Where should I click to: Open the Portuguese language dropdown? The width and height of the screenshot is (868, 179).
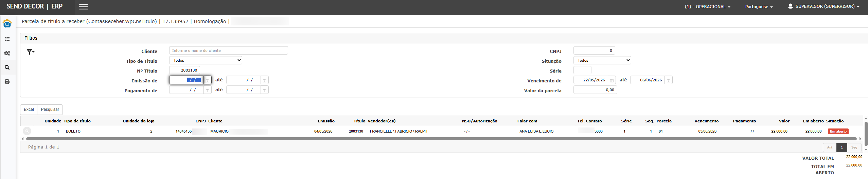(x=759, y=7)
